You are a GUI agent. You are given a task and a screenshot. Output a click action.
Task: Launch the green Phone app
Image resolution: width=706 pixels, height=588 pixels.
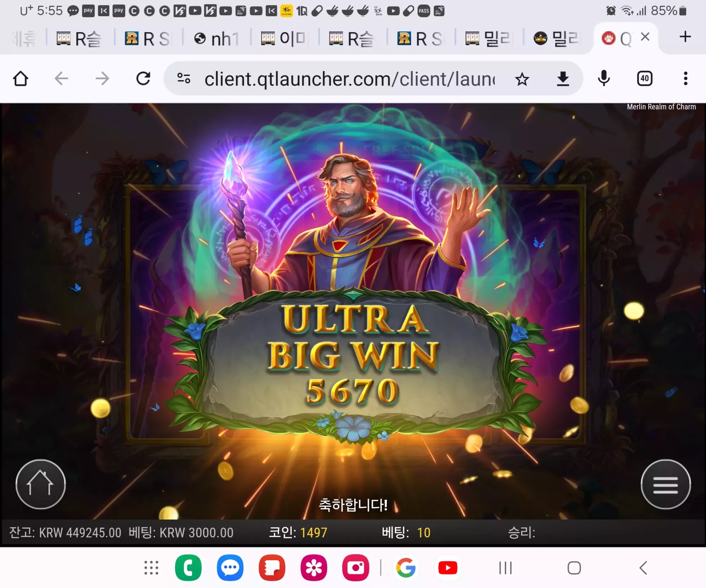(x=188, y=568)
